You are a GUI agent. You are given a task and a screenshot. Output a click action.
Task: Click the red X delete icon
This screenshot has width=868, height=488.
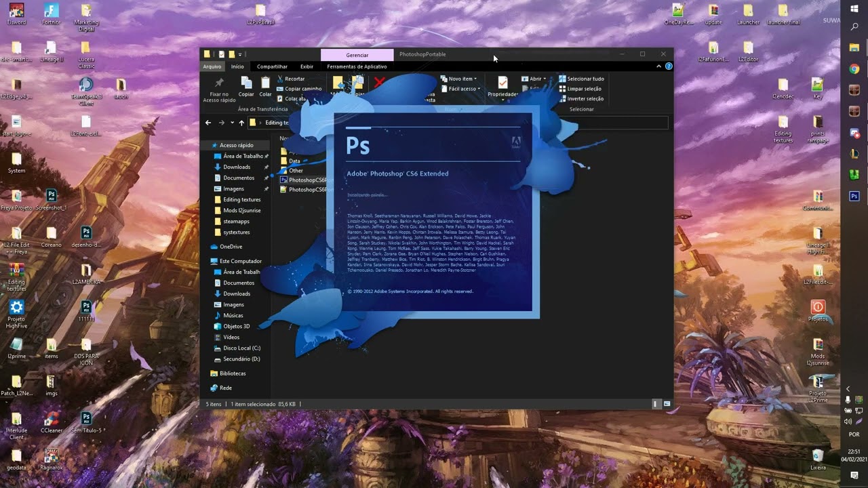(379, 83)
